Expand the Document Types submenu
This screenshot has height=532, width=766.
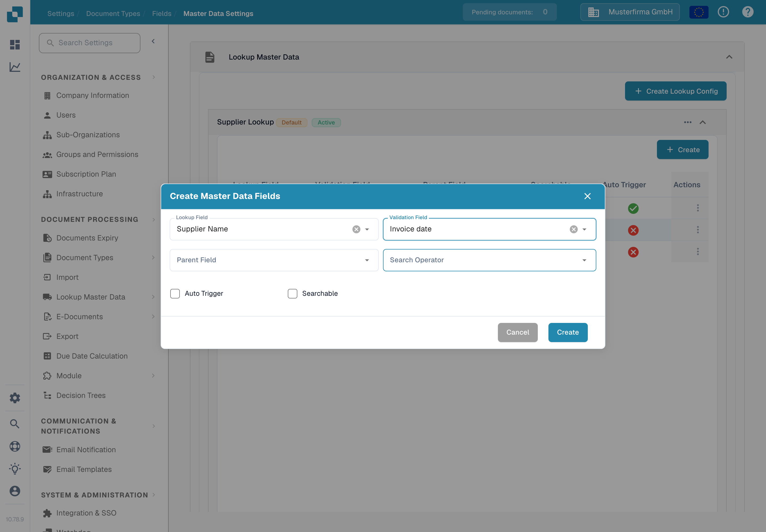(153, 257)
